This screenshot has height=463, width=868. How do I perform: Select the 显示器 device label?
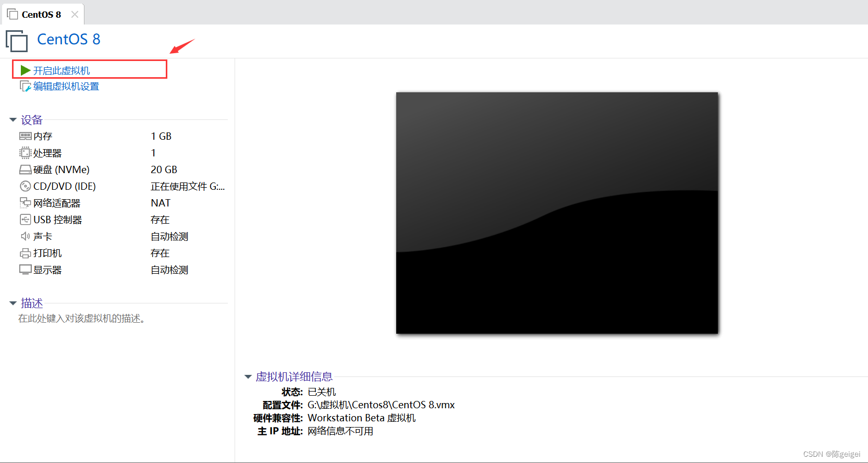(47, 270)
